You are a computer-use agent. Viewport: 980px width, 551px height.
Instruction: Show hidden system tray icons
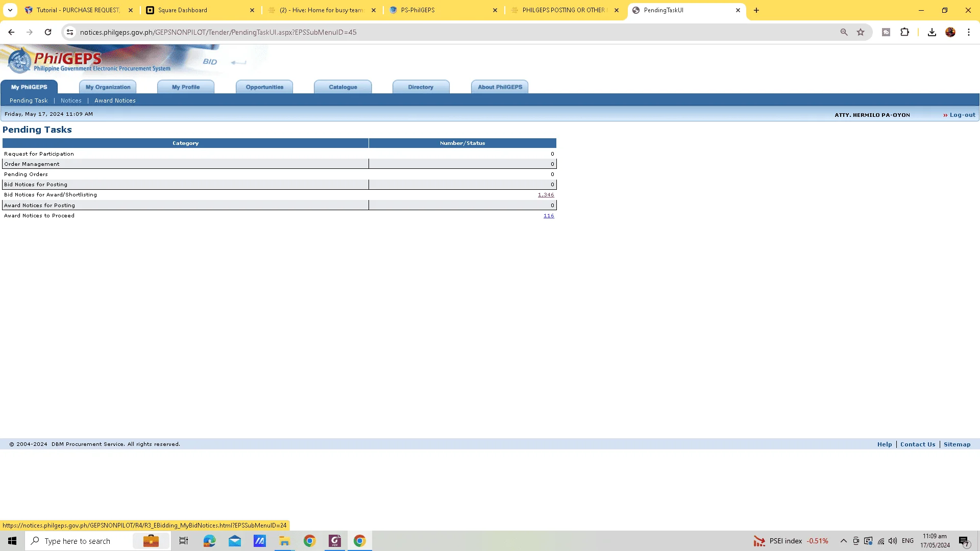[843, 541]
